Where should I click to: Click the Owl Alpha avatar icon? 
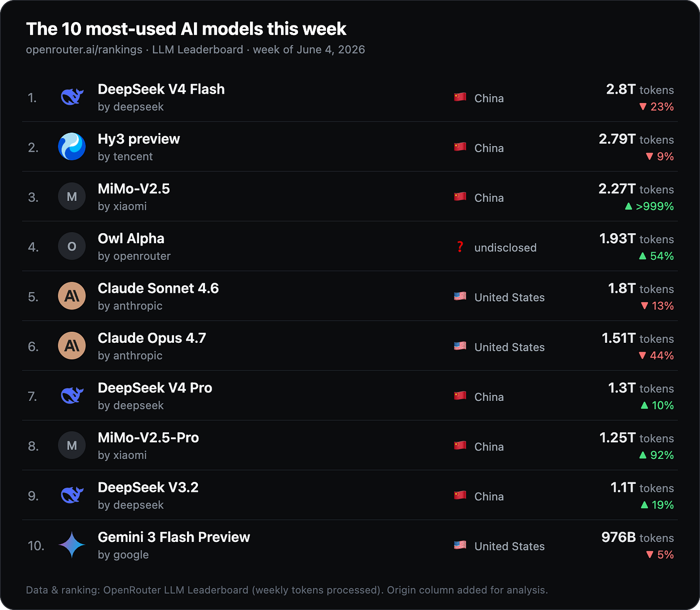pos(72,246)
